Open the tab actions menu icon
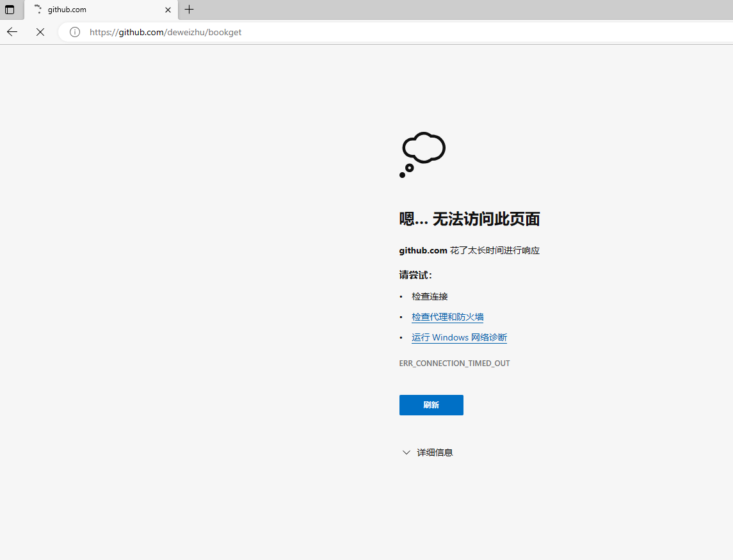This screenshot has width=733, height=560. [x=10, y=10]
